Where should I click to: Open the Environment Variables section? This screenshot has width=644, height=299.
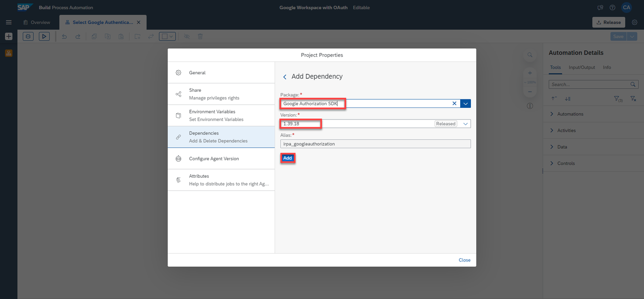[221, 115]
